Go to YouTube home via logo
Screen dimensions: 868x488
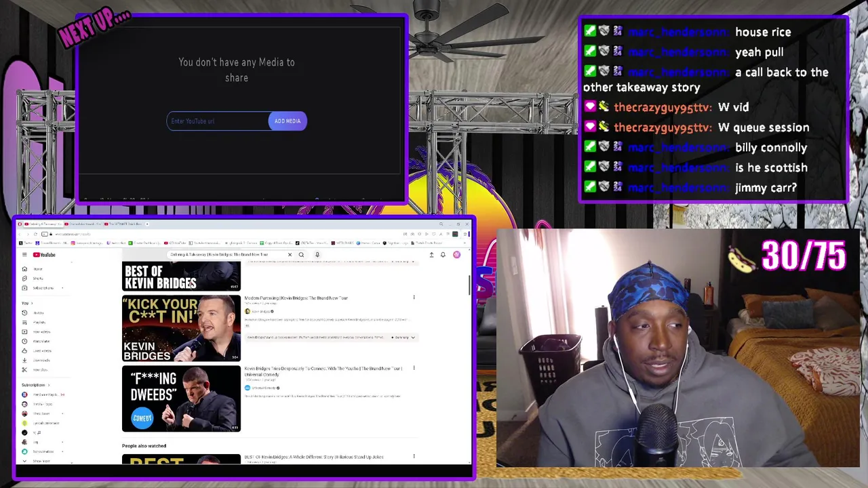44,255
